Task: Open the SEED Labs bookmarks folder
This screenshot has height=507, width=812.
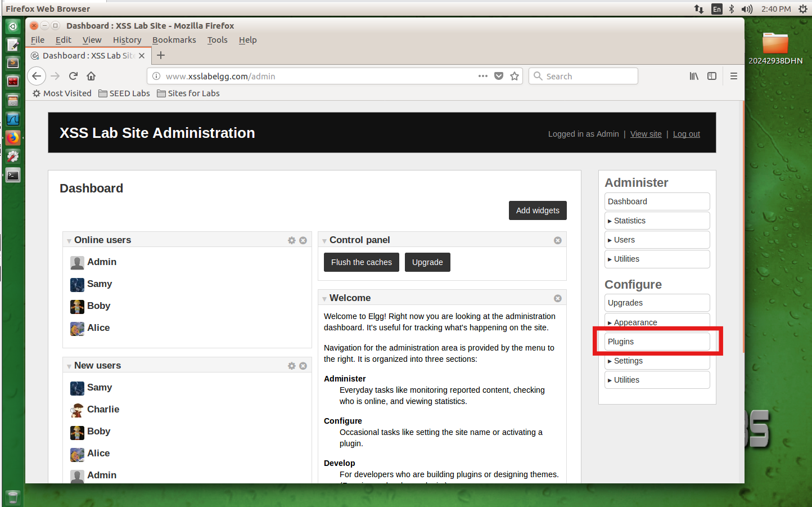Action: pos(124,93)
